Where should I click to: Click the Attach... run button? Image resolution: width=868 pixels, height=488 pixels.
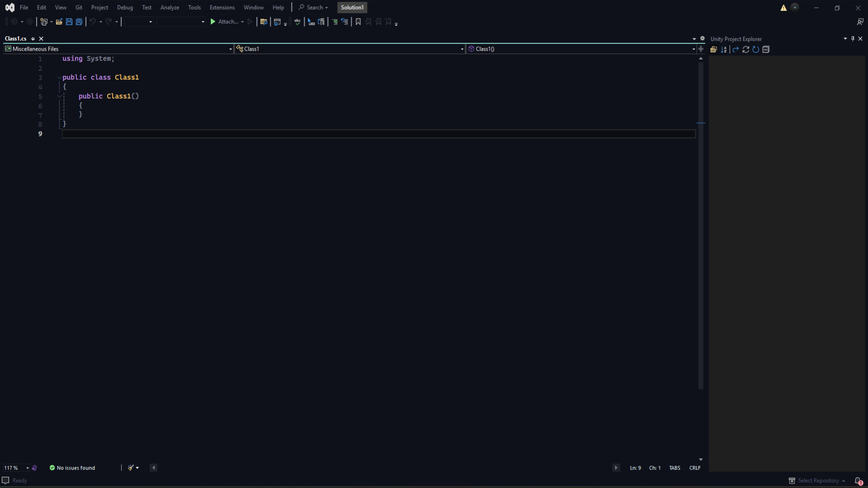pyautogui.click(x=224, y=22)
